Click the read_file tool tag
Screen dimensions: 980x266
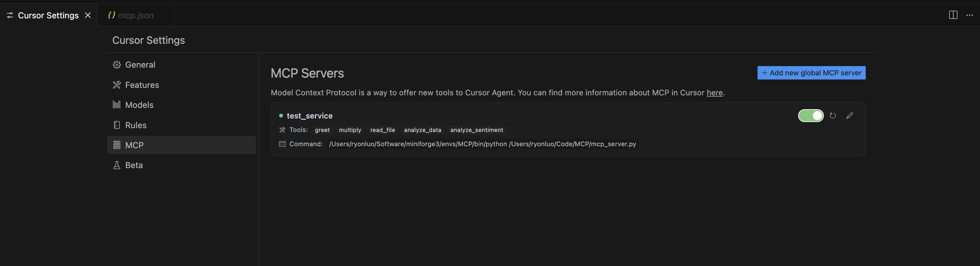(x=382, y=130)
